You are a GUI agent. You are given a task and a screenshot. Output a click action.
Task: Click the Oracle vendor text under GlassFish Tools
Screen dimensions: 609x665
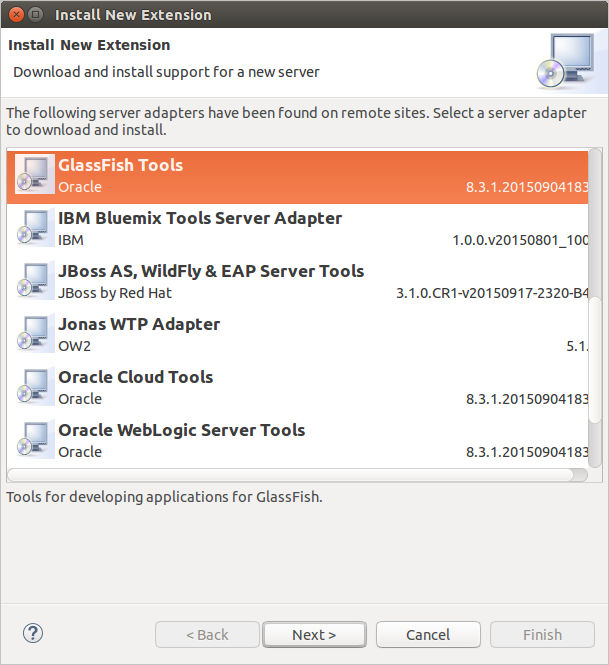point(80,187)
